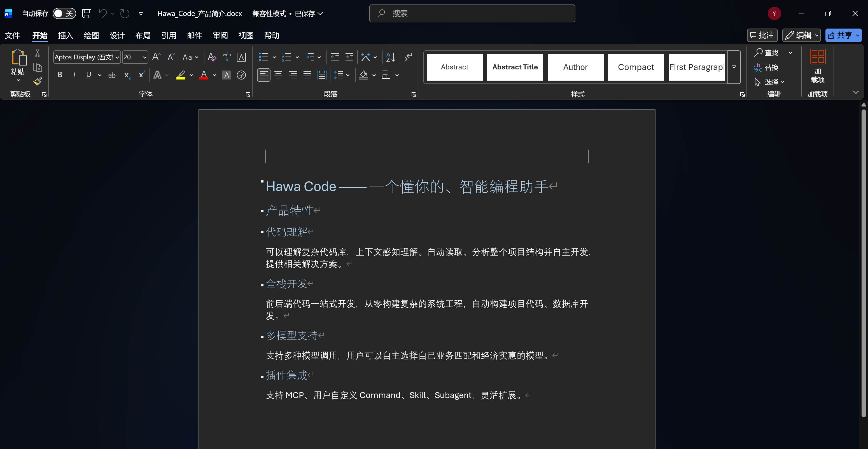
Task: Apply distributed alignment
Action: (x=322, y=75)
